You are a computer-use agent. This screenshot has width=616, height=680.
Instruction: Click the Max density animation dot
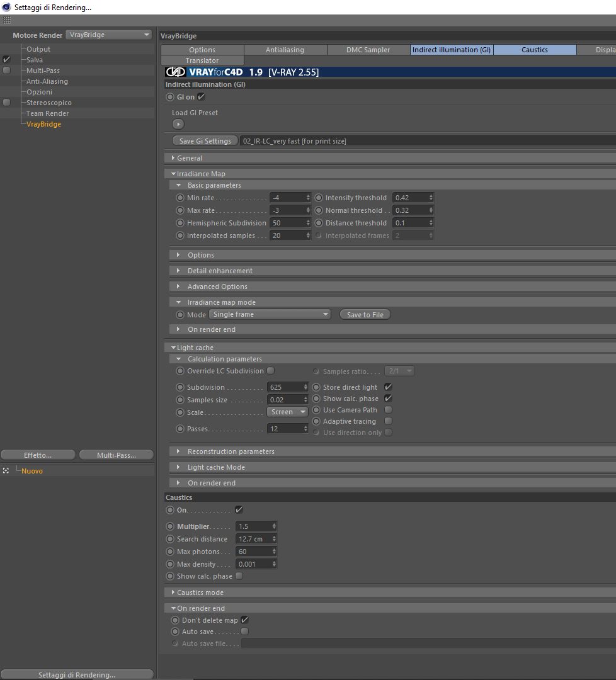pos(170,564)
